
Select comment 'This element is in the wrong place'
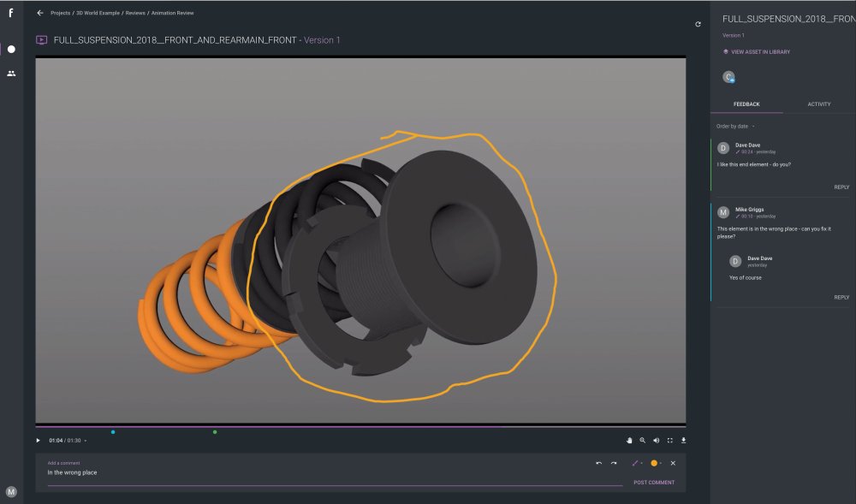click(x=774, y=233)
